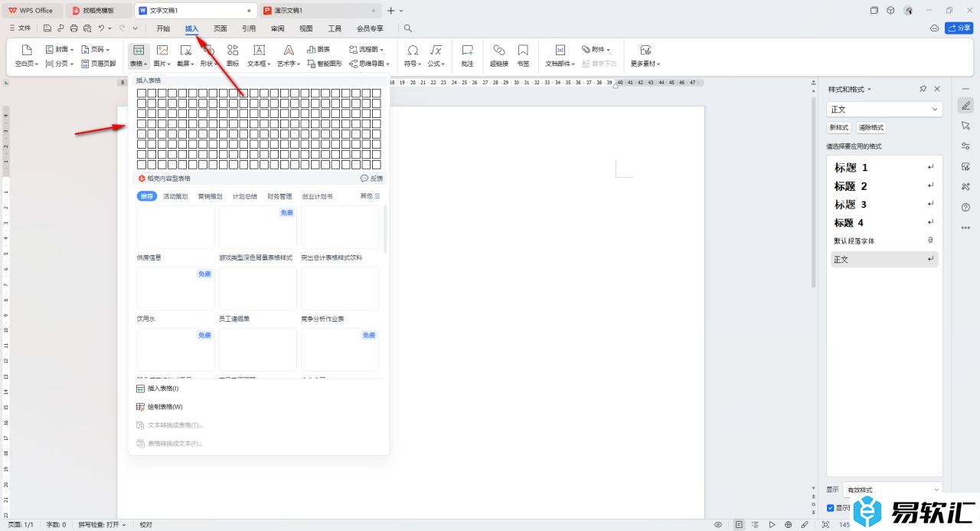Viewport: 980px width, 531px height.
Task: Switch to the 开始 Home ribbon tab
Action: tap(163, 28)
